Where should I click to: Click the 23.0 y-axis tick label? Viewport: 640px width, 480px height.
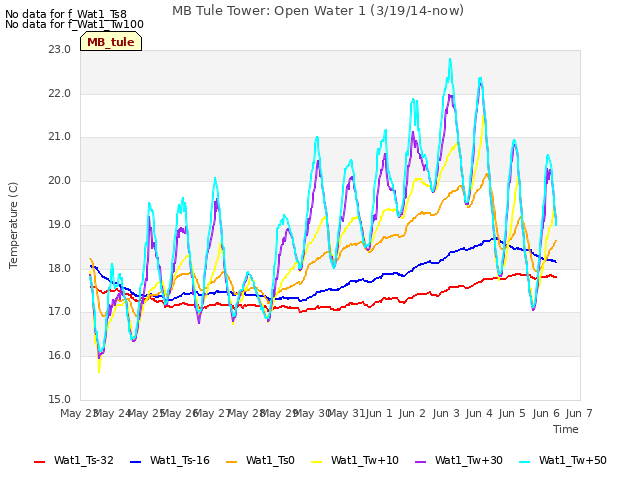[x=60, y=49]
